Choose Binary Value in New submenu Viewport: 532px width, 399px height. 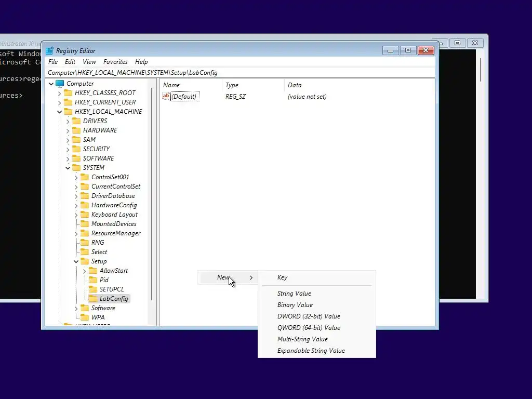[316, 305]
